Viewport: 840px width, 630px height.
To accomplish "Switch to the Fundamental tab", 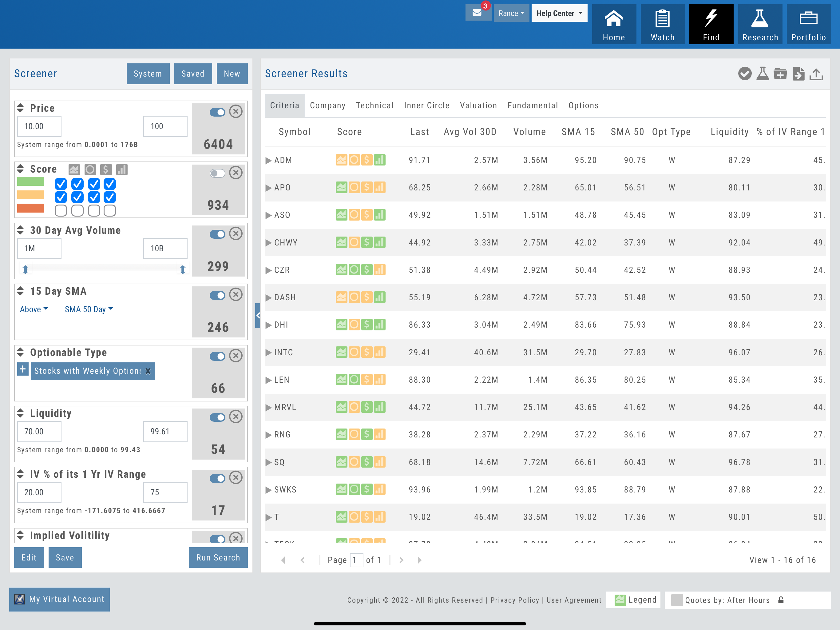I will click(533, 106).
